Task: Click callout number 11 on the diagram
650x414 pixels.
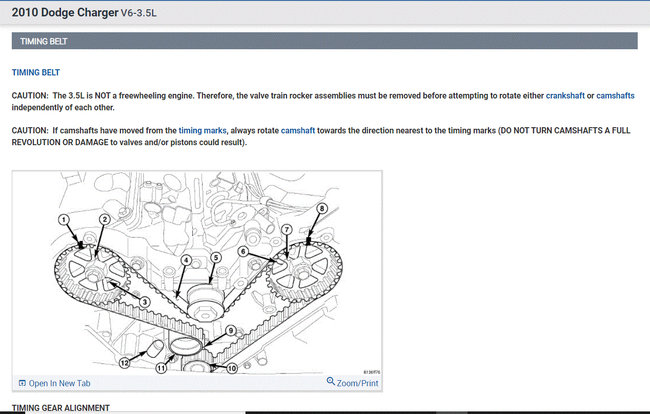Action: point(160,368)
